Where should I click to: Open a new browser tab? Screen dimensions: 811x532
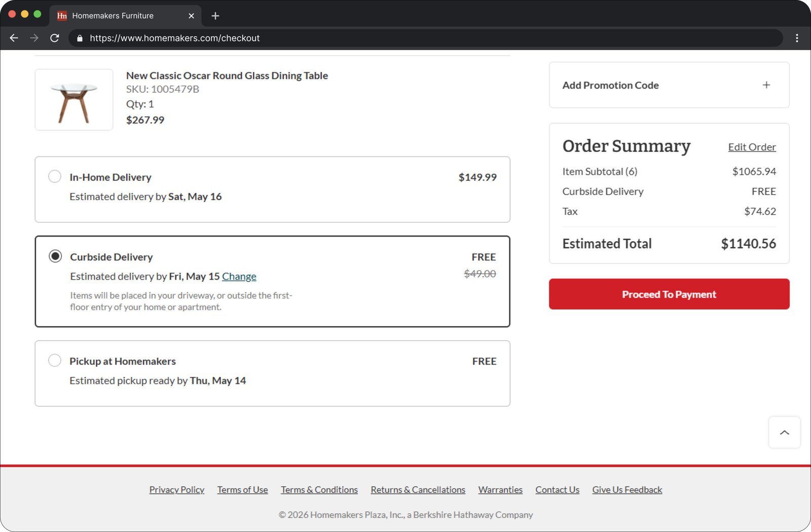215,16
